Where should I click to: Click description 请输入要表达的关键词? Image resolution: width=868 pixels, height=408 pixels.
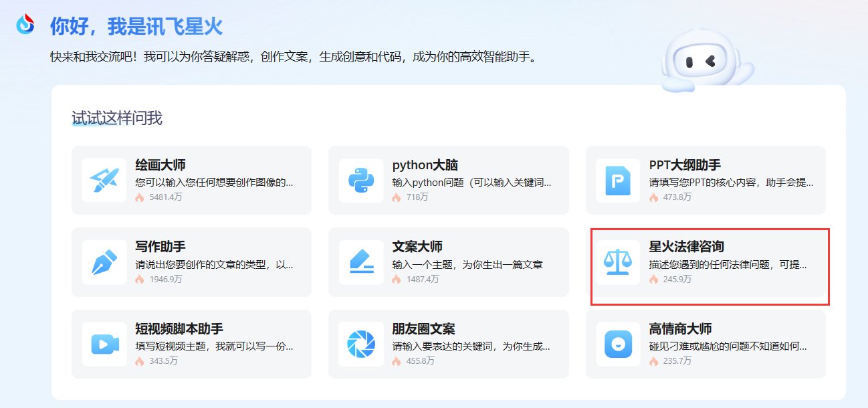471,346
